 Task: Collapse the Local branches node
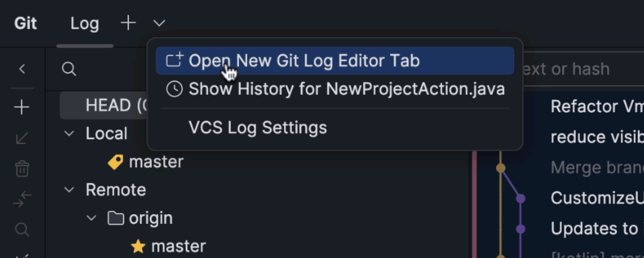click(x=69, y=133)
